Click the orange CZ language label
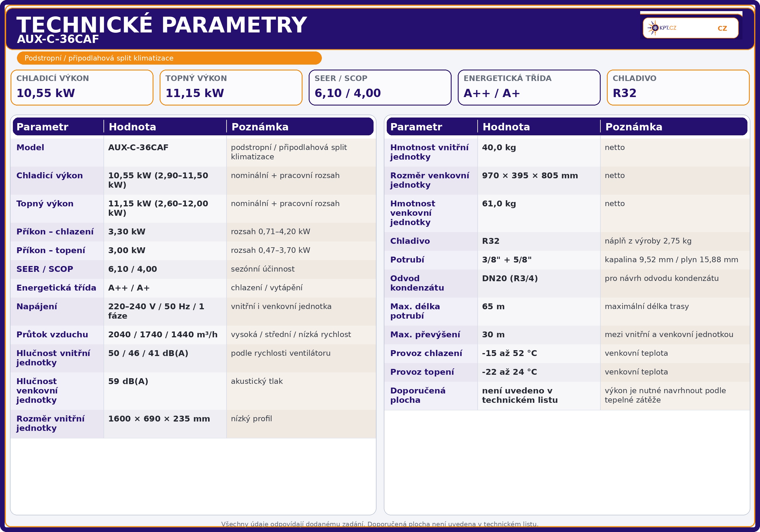This screenshot has width=760, height=532. pyautogui.click(x=722, y=28)
